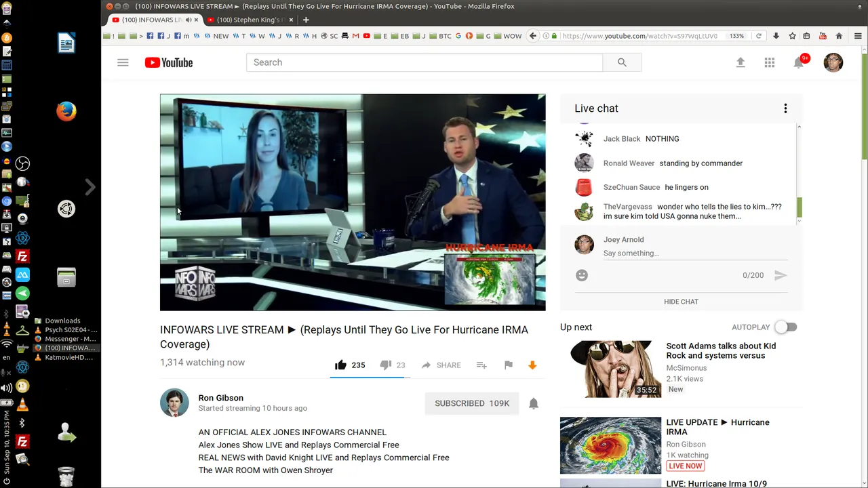Go to YouTube home via logo
This screenshot has height=488, width=868.
169,62
